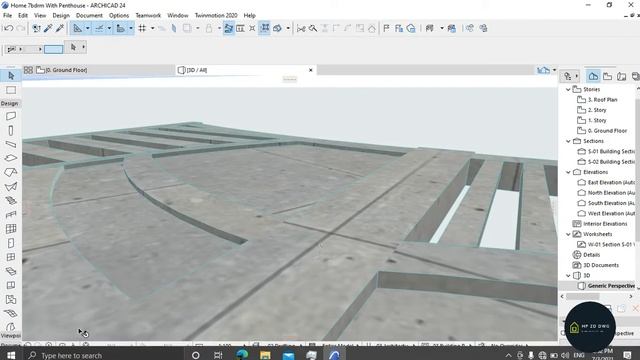Select the Roof tool in the toolbox

pyautogui.click(x=11, y=172)
